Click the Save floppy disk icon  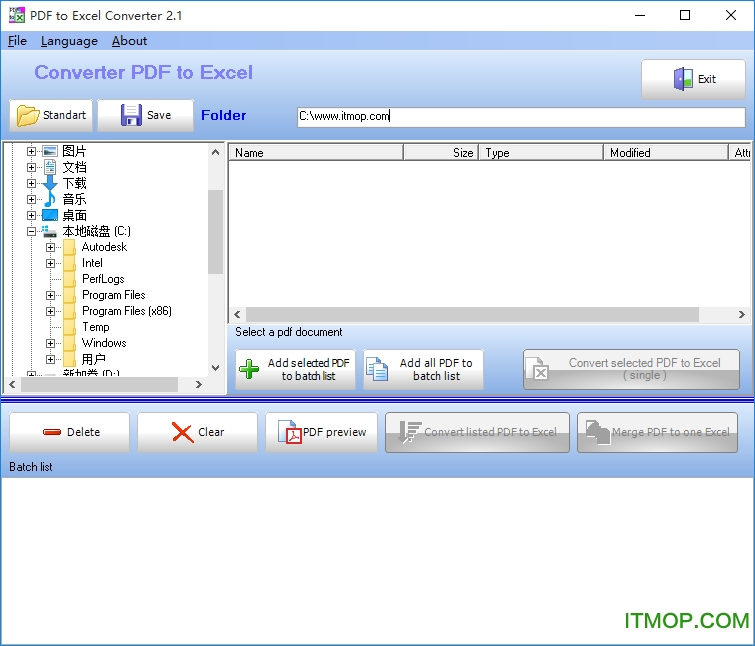click(x=131, y=115)
